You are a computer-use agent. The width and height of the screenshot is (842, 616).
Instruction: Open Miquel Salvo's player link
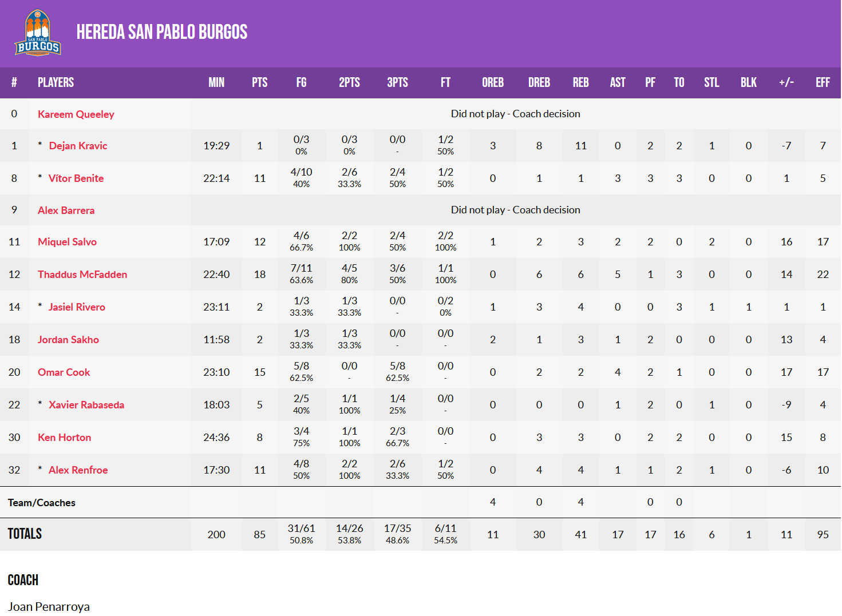[67, 242]
